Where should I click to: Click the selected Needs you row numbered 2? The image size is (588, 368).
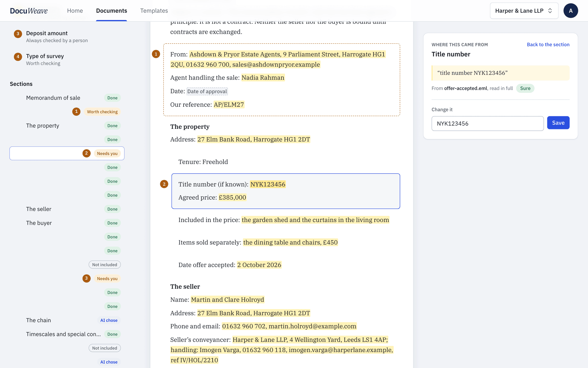pos(67,153)
